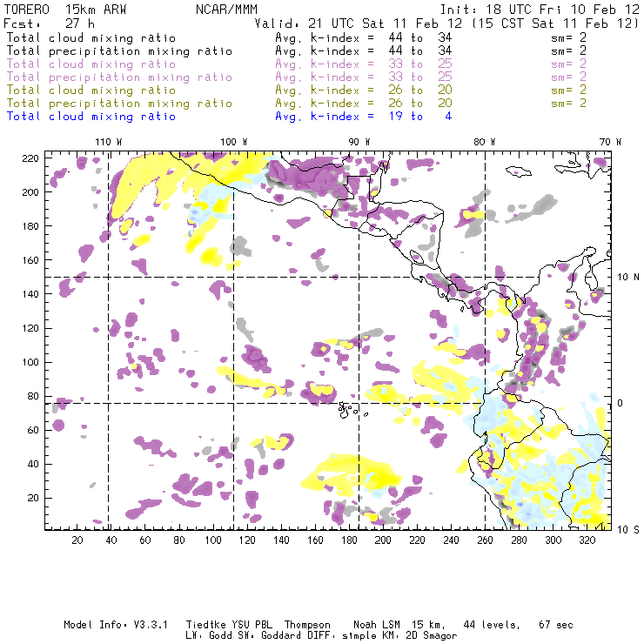Click the Galápagos Islands outline on the equator

click(x=347, y=406)
